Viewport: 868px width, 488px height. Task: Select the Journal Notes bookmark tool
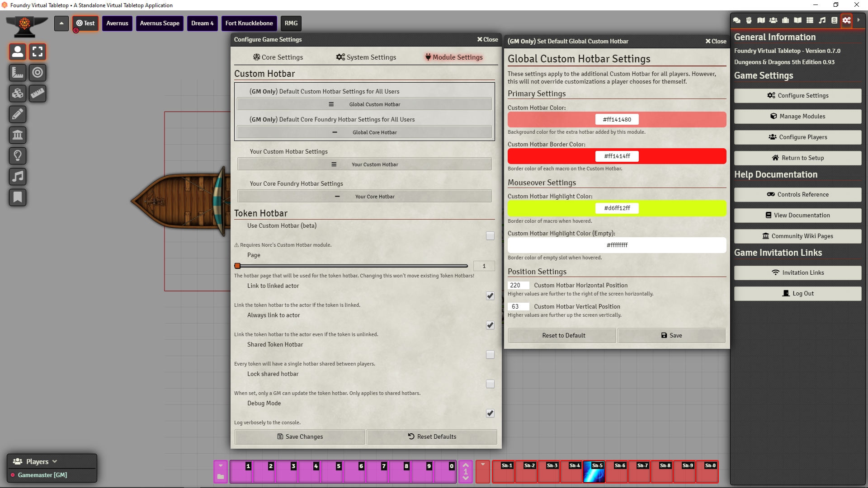18,197
